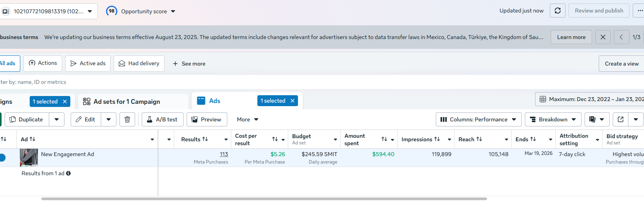This screenshot has height=208, width=644.
Task: Clear the Ads 1 selected filter
Action: 293,101
